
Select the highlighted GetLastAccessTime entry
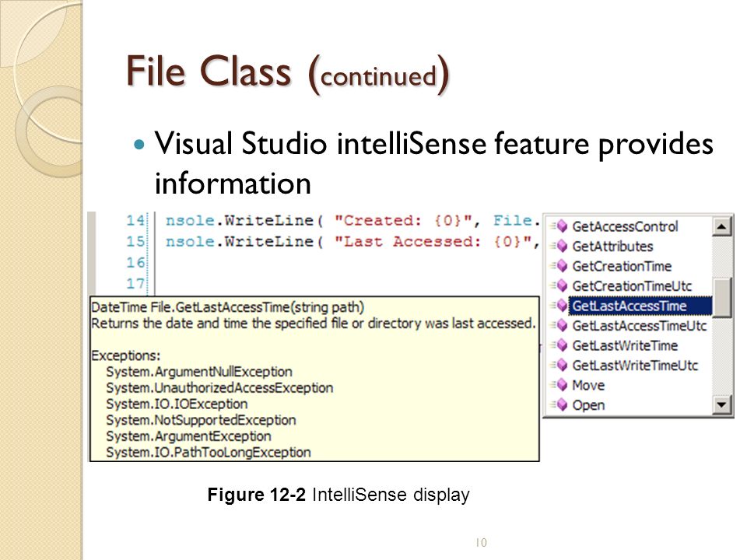pos(640,306)
